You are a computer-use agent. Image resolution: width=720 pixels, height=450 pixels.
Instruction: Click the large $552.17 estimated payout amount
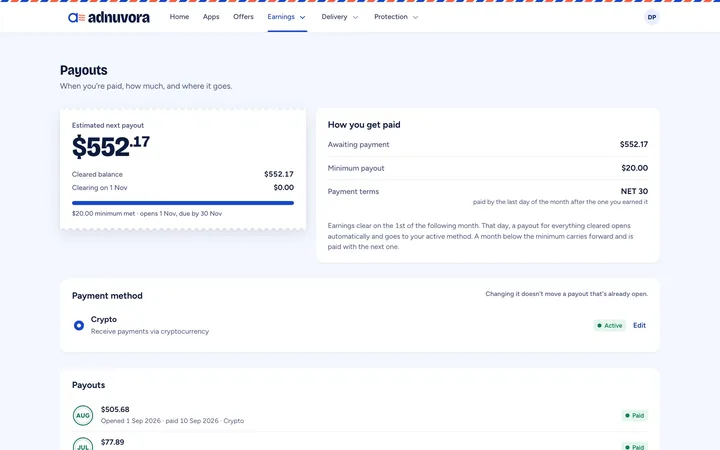(x=111, y=146)
